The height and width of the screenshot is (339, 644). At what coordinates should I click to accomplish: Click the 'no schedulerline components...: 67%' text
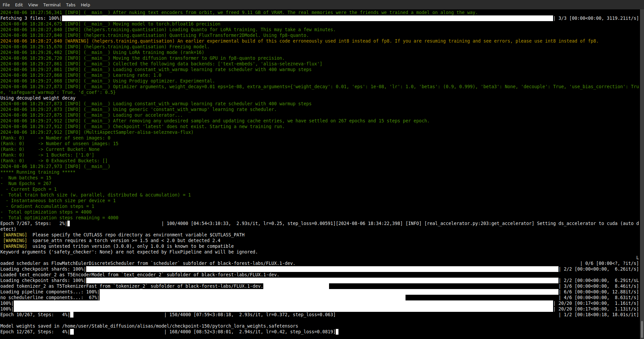tap(49, 297)
